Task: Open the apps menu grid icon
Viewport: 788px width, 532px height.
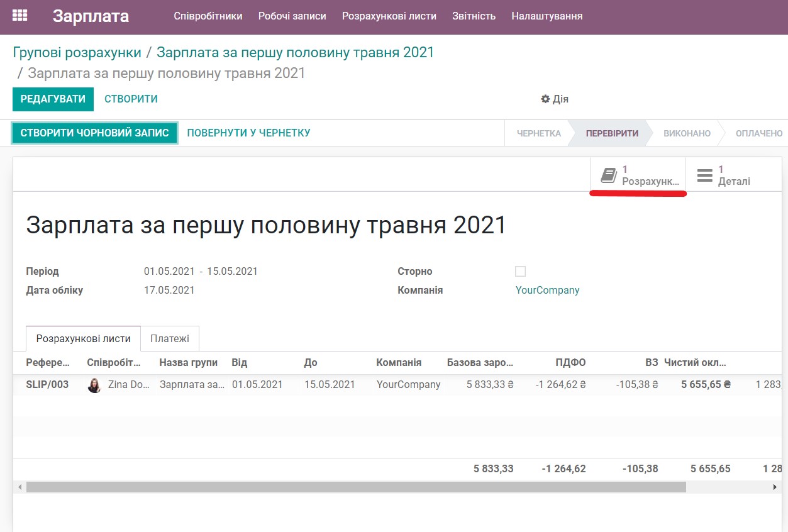Action: [20, 15]
